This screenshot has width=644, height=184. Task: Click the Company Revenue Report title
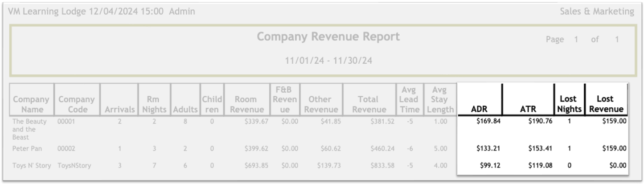click(328, 37)
